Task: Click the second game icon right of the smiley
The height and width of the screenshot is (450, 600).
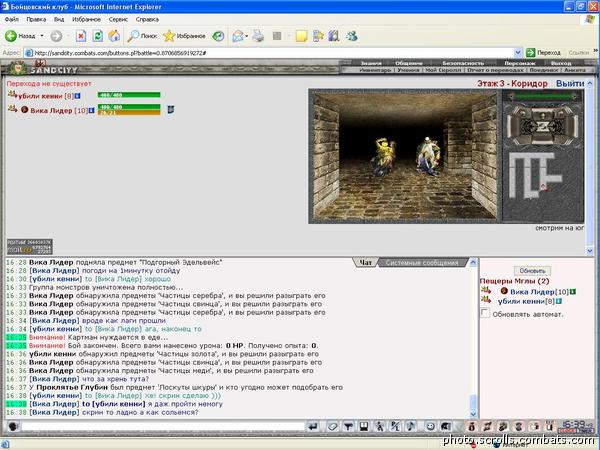Action: (471, 426)
